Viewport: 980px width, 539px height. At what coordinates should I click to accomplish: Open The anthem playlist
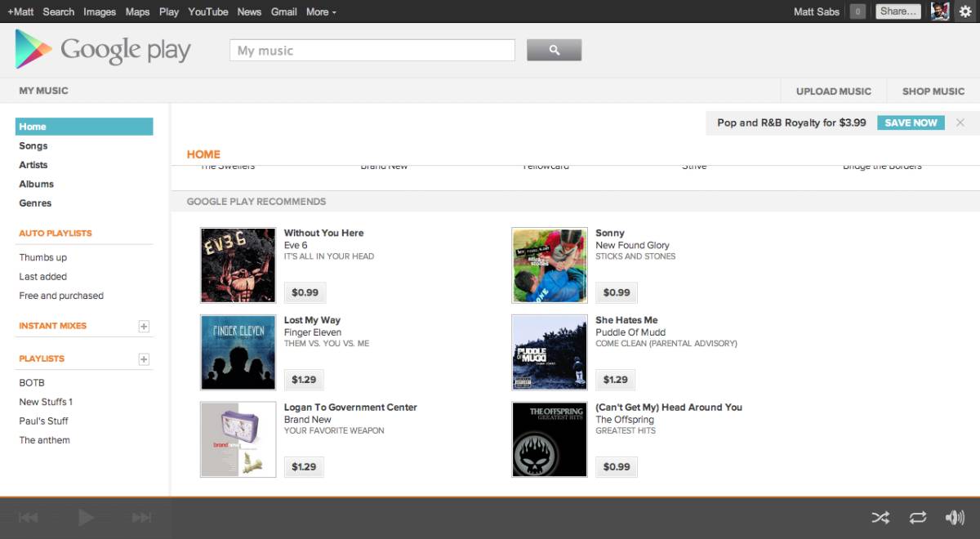click(x=45, y=440)
